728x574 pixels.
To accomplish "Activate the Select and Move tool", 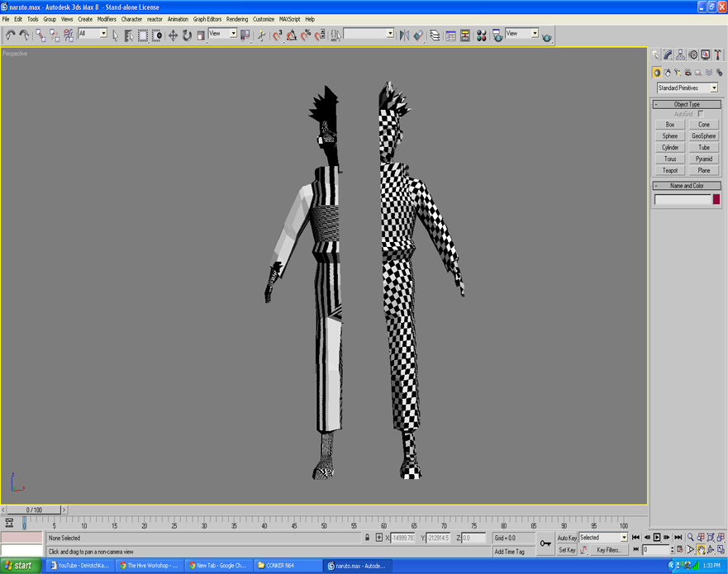I will tap(173, 36).
